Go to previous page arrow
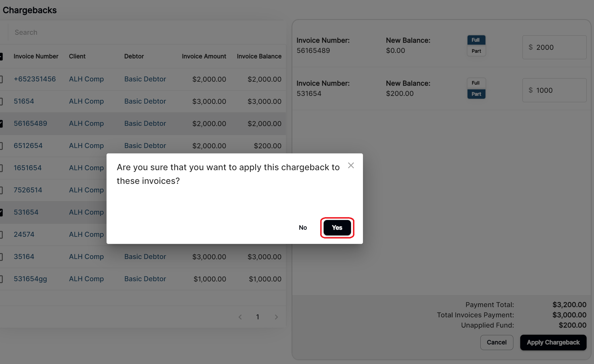594x364 pixels. [240, 317]
